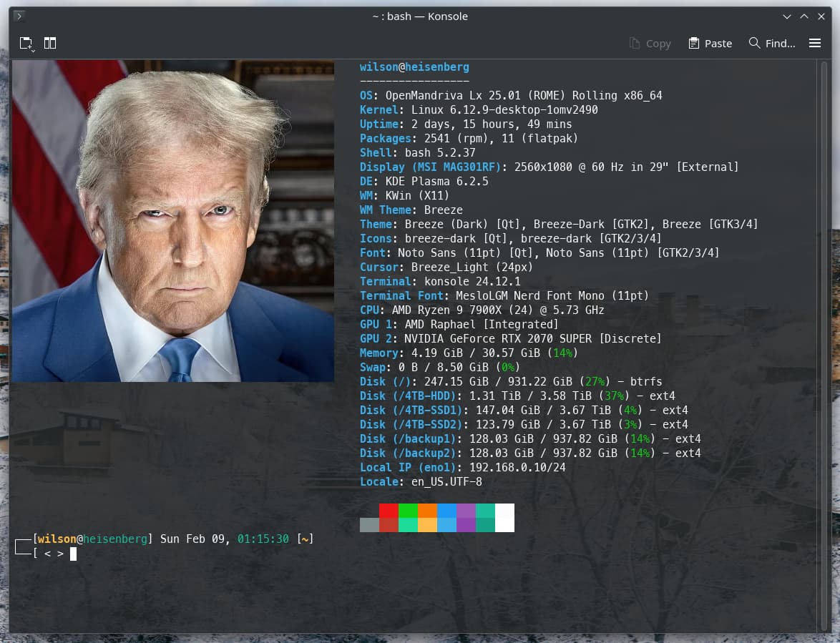Image resolution: width=840 pixels, height=643 pixels.
Task: Click the portrait image in the terminal
Action: pos(173,221)
